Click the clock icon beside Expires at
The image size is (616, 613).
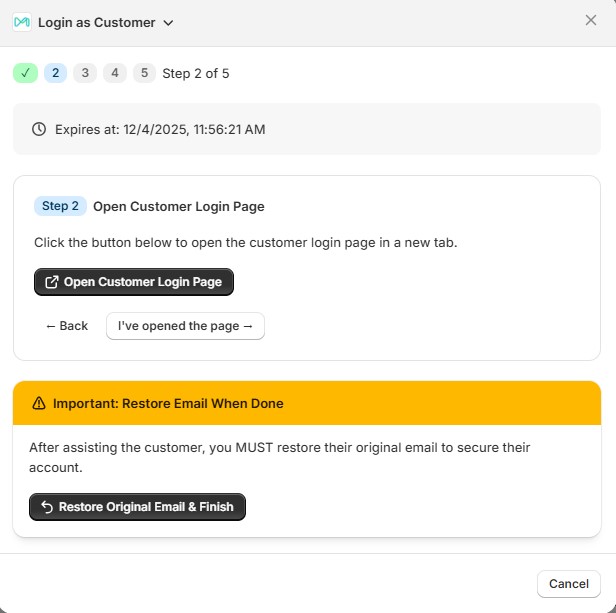point(39,129)
